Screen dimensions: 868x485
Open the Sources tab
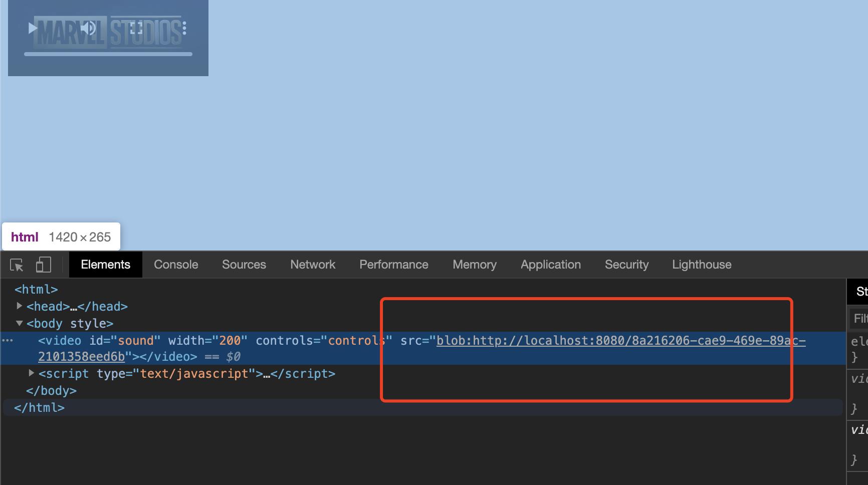244,265
